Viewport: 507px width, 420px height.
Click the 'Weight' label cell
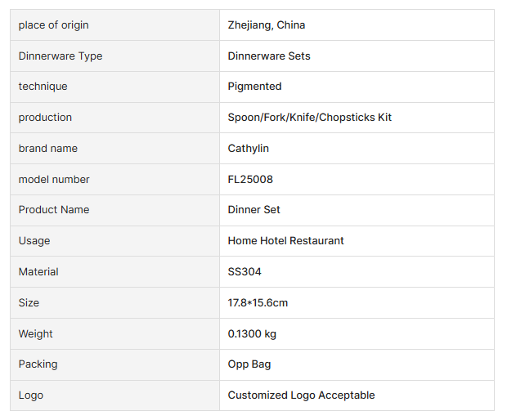point(36,334)
